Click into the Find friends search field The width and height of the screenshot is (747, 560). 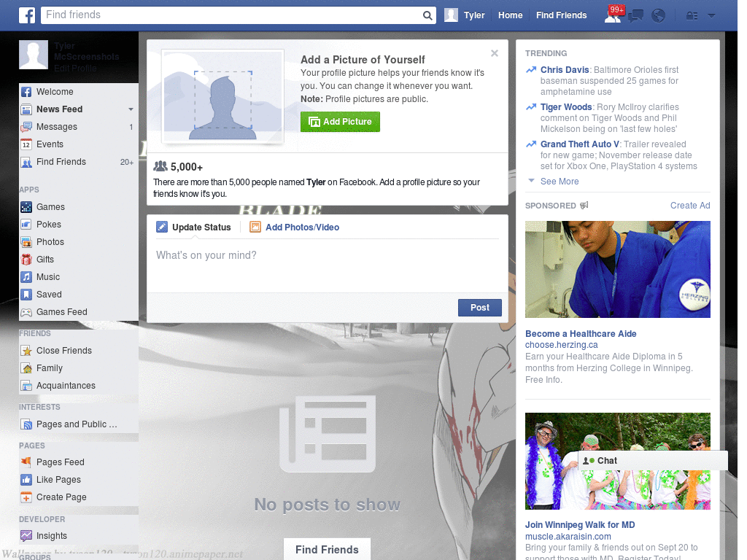(x=232, y=15)
